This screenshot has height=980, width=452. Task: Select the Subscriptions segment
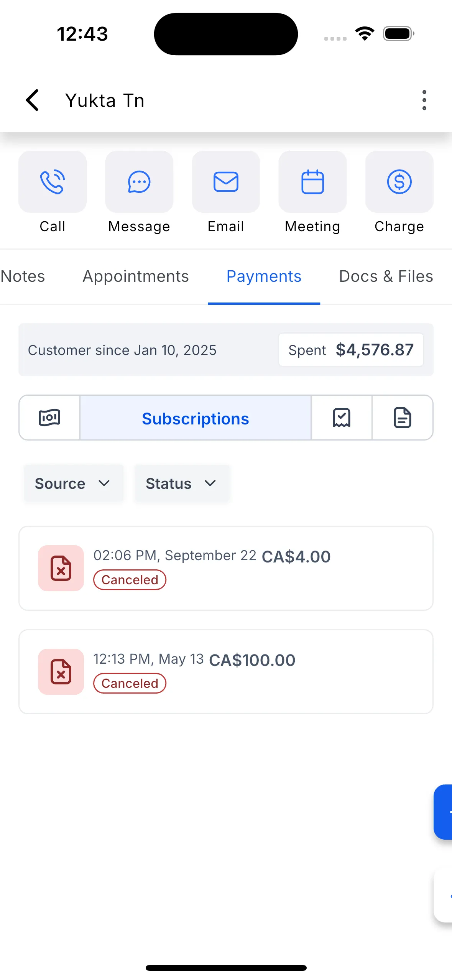coord(195,418)
